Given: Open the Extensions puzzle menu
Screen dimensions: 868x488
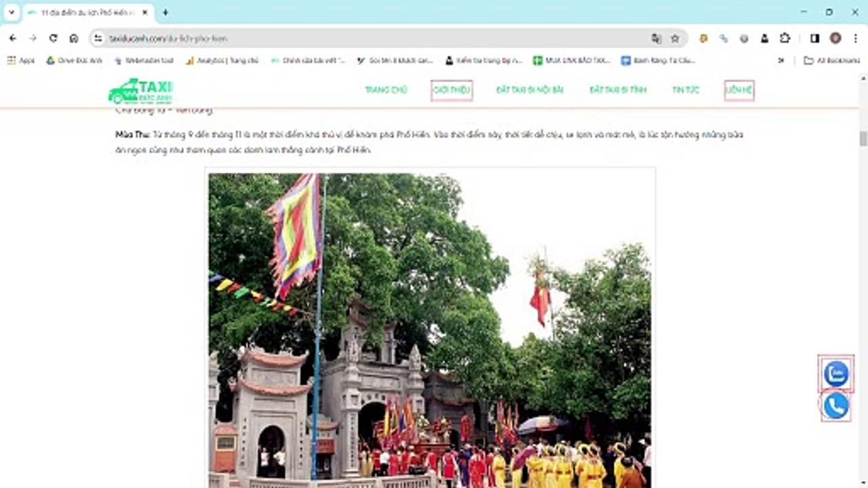Looking at the screenshot, I should point(785,39).
